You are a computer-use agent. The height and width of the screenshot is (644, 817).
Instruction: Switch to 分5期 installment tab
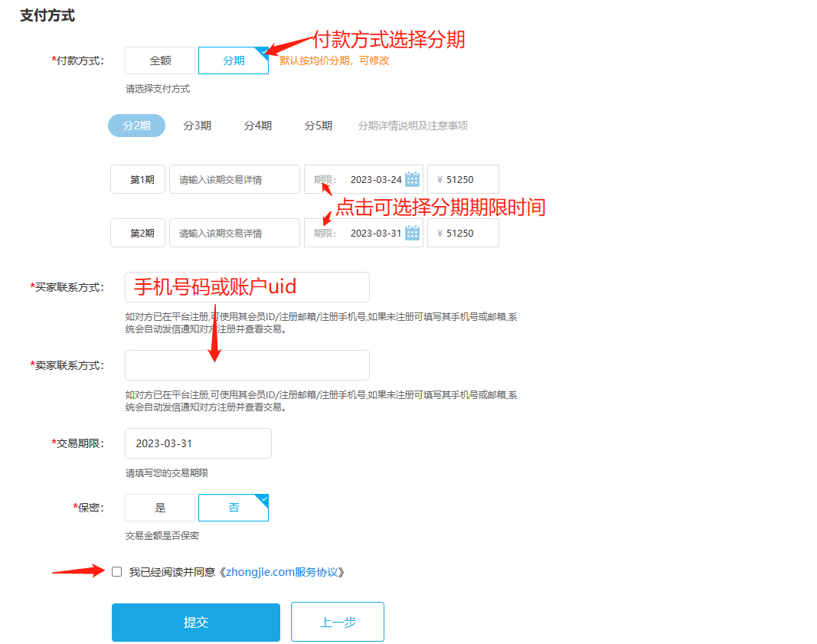click(318, 126)
